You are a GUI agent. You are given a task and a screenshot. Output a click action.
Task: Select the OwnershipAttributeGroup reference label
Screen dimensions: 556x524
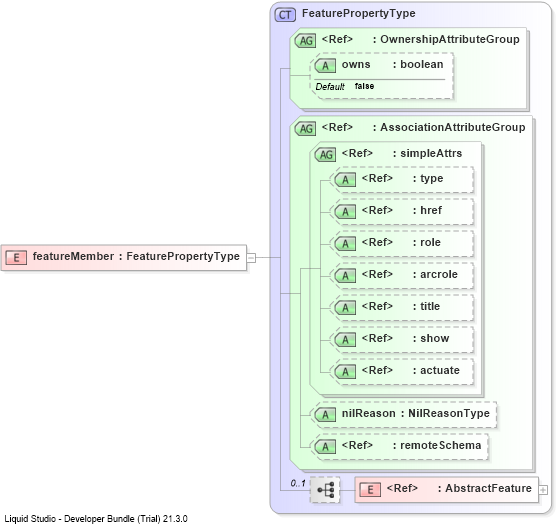(x=421, y=39)
